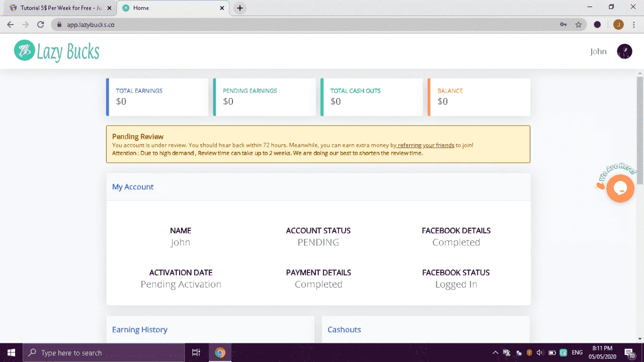Check the battery status icon
Image resolution: width=644 pixels, height=362 pixels.
552,352
